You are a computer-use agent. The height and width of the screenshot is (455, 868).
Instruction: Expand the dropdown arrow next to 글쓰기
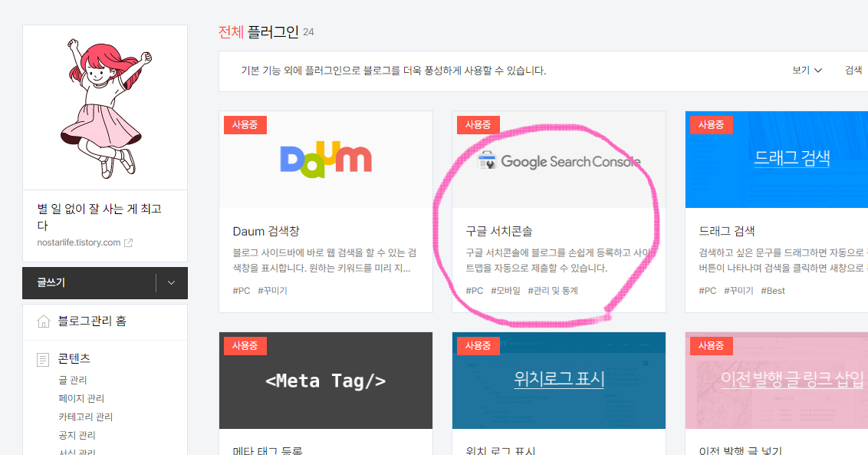point(172,282)
